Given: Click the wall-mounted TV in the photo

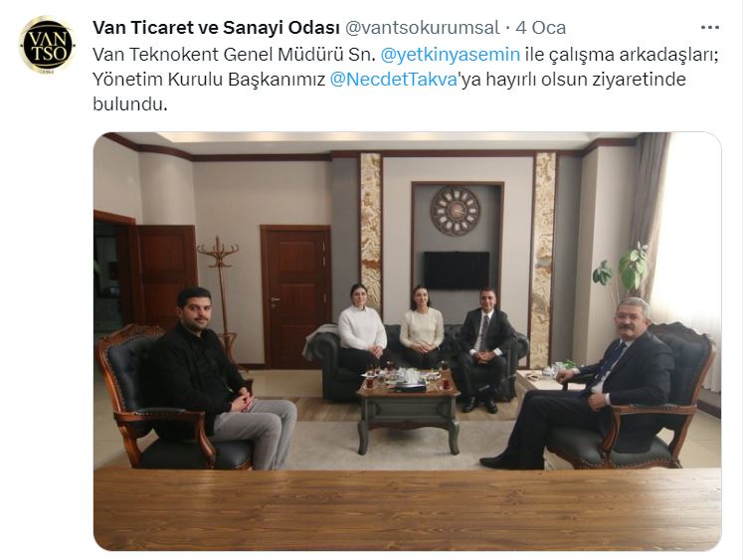Looking at the screenshot, I should point(456,271).
